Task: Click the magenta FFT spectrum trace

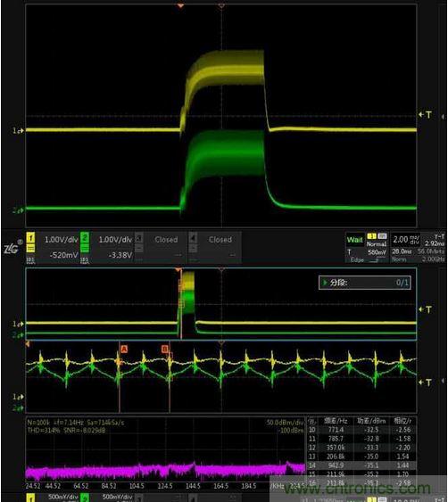Action: click(x=165, y=472)
